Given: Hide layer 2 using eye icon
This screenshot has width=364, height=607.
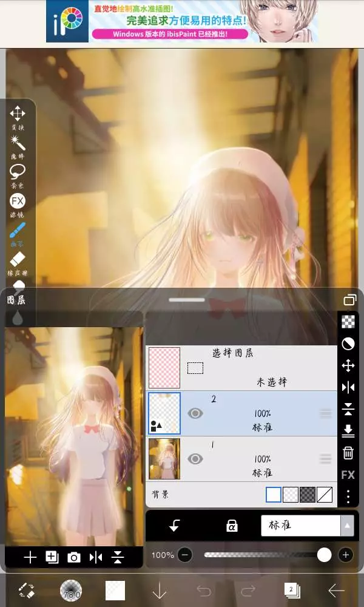Looking at the screenshot, I should point(195,413).
